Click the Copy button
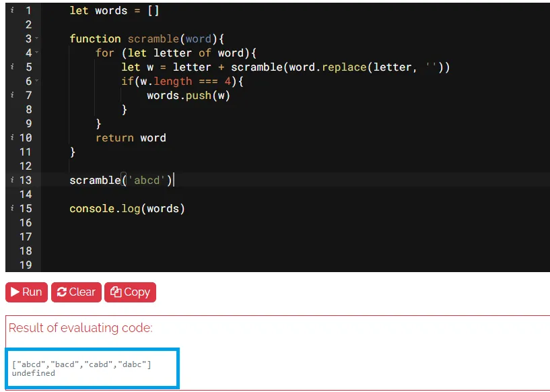 (130, 292)
